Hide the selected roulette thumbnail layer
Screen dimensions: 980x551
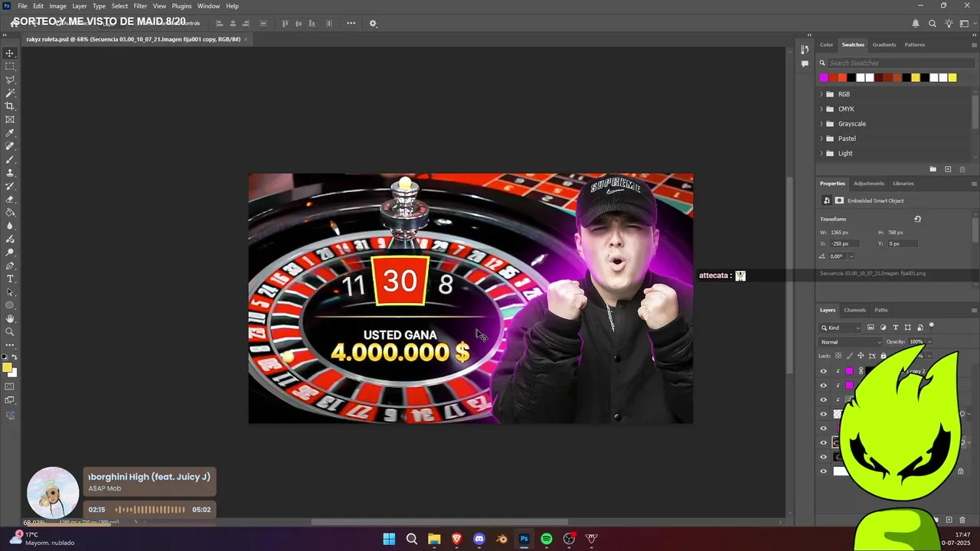pyautogui.click(x=823, y=442)
